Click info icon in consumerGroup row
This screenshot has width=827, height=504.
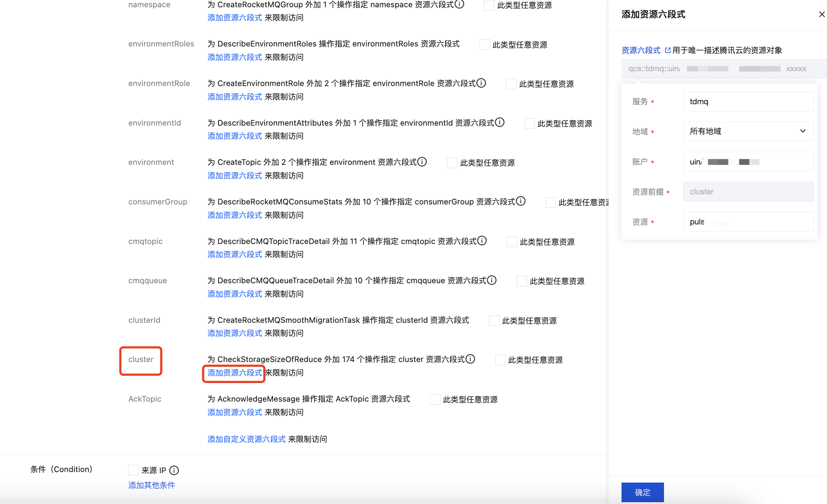click(521, 201)
